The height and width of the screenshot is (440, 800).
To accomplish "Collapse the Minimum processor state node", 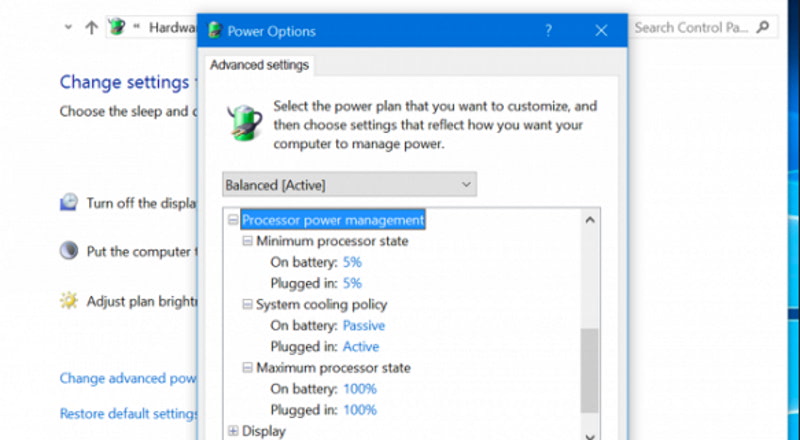I will (x=247, y=241).
